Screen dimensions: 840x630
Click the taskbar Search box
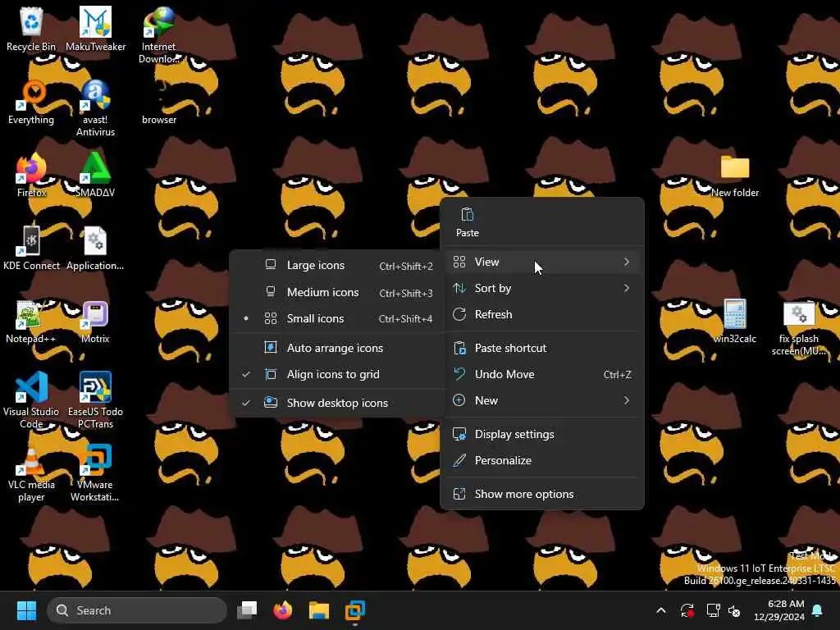click(x=137, y=610)
